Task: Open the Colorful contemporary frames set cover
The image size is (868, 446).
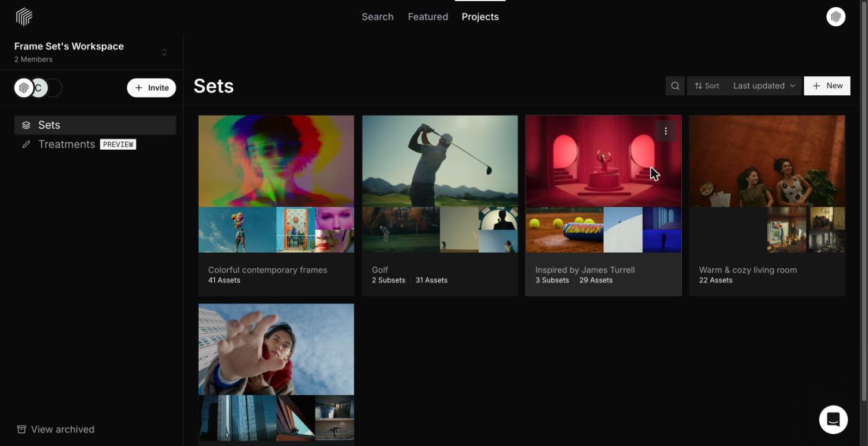Action: [x=276, y=161]
